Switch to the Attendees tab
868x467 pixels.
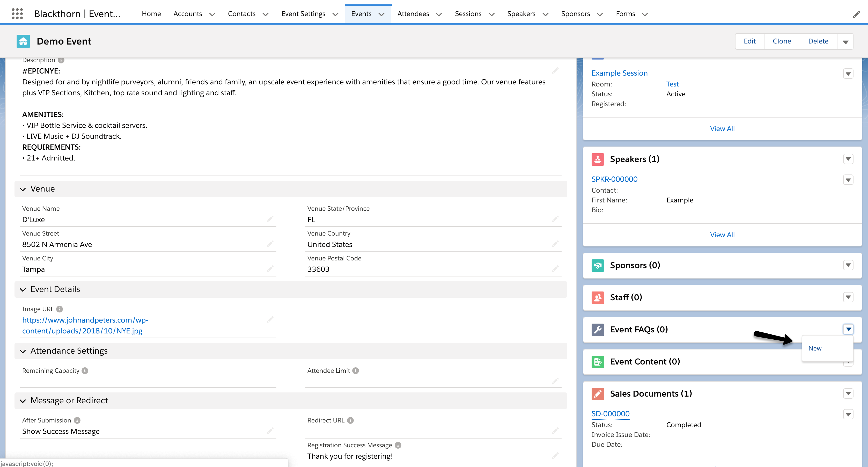tap(413, 14)
